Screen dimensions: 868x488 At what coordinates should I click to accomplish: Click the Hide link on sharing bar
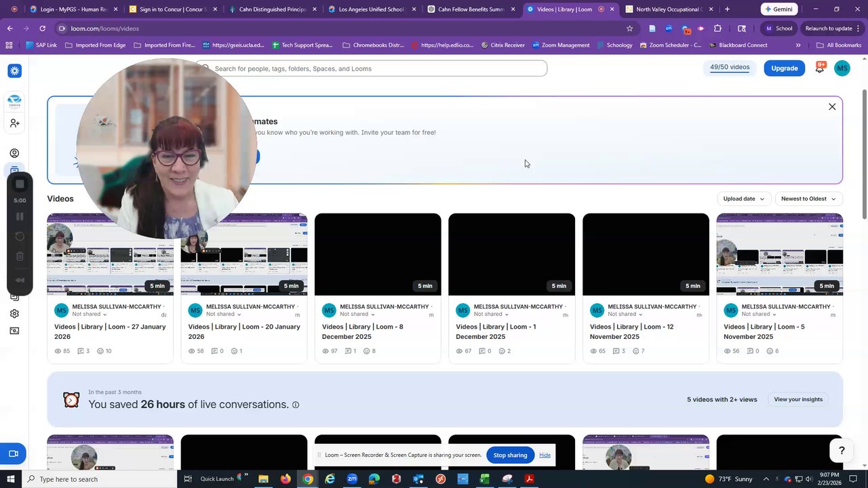tap(545, 455)
